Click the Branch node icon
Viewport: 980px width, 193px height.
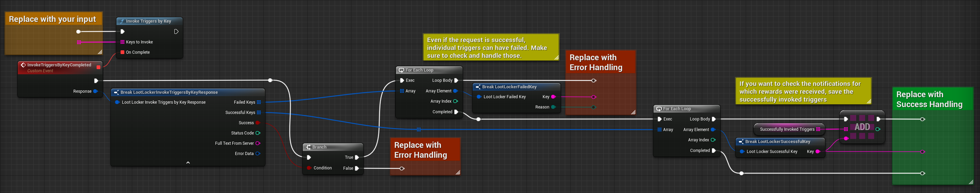(x=308, y=147)
